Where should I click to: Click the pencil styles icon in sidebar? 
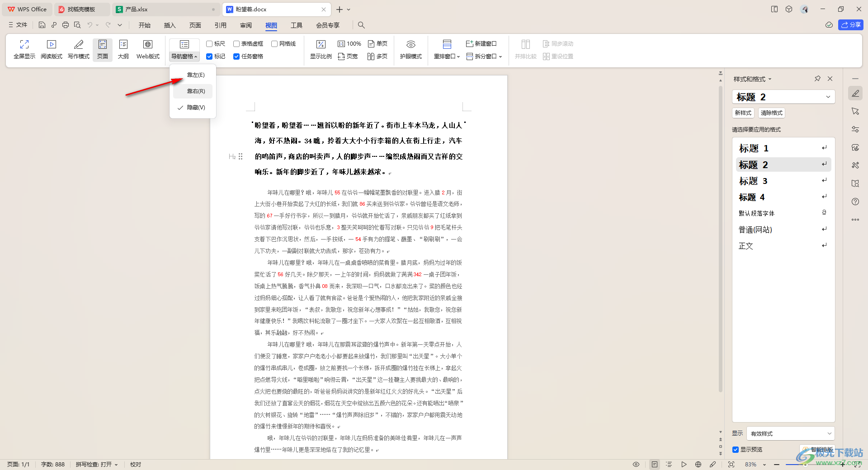pyautogui.click(x=855, y=93)
